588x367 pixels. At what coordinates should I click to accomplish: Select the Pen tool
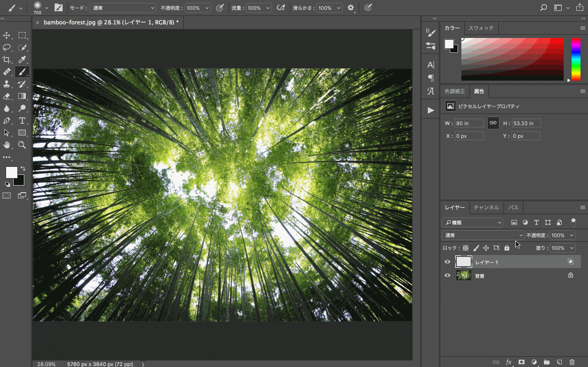pyautogui.click(x=7, y=120)
